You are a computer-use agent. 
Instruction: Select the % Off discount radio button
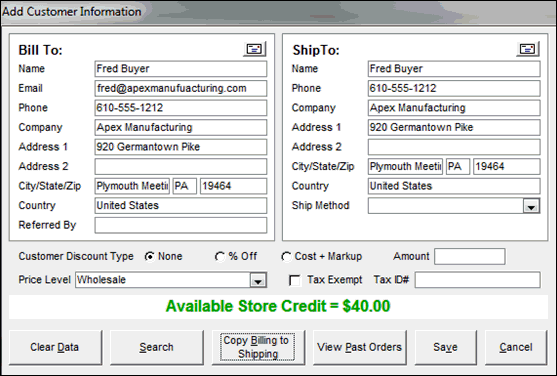point(220,257)
